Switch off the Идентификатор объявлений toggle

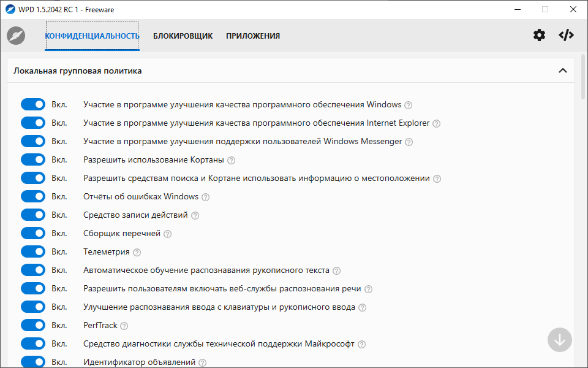coord(33,362)
